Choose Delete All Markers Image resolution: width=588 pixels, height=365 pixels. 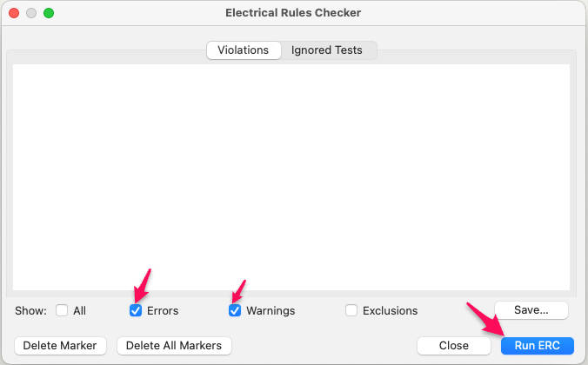174,345
